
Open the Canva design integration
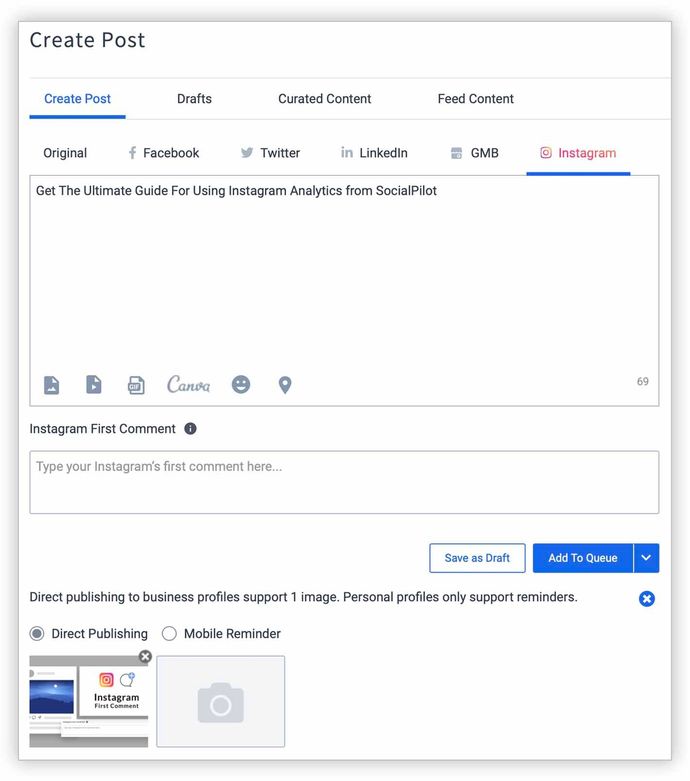coord(188,384)
